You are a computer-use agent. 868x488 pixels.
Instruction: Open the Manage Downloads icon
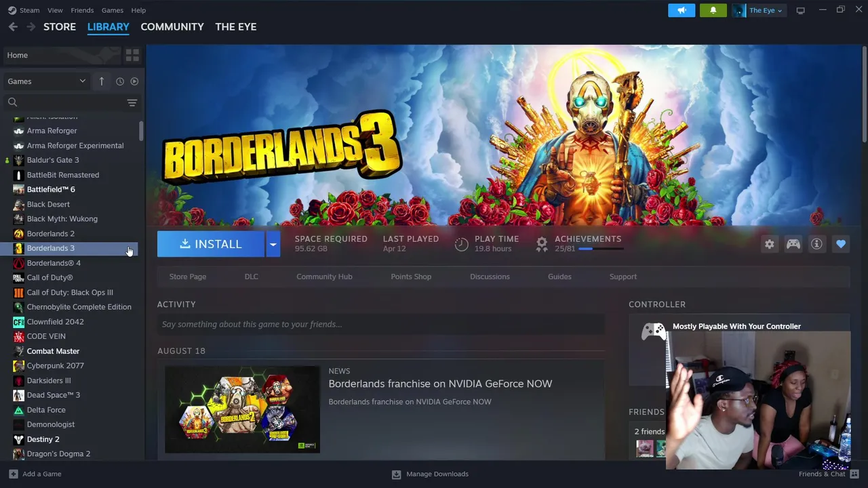396,474
